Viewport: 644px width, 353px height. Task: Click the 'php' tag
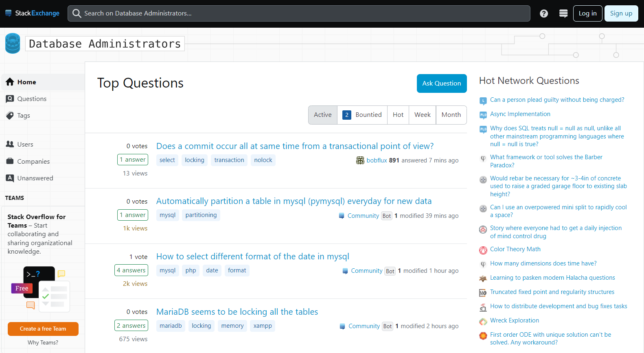191,270
